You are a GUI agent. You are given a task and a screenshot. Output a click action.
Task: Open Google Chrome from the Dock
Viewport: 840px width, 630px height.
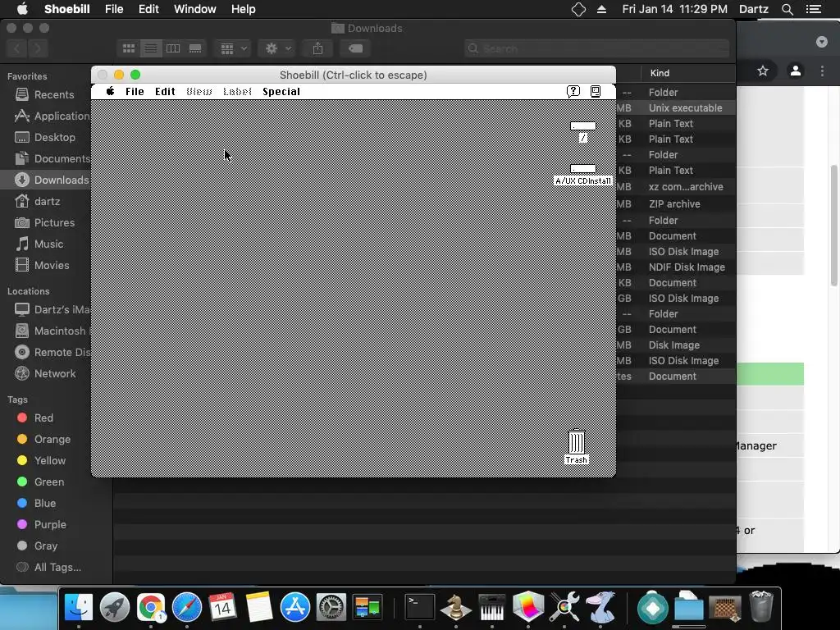151,607
